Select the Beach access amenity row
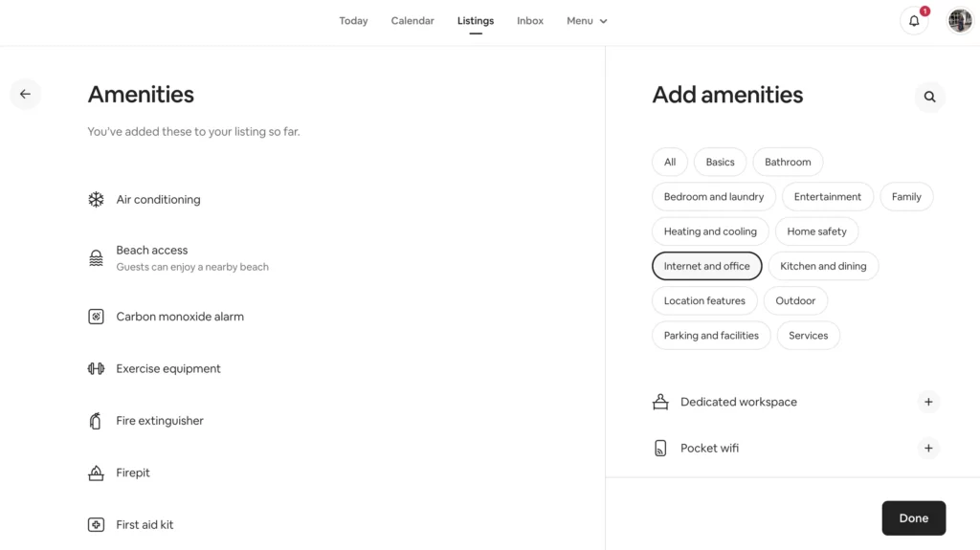This screenshot has height=550, width=980. 191,258
